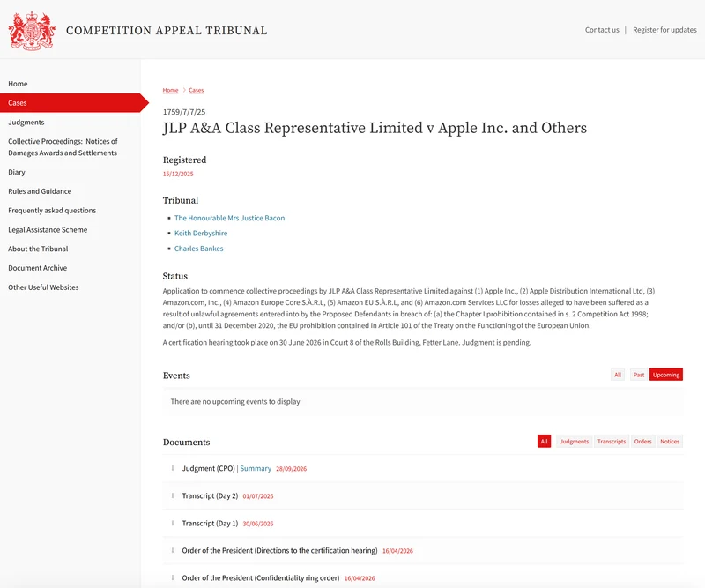Click the download icon beside Transcript (Day 1)
This screenshot has width=705, height=588.
(173, 524)
